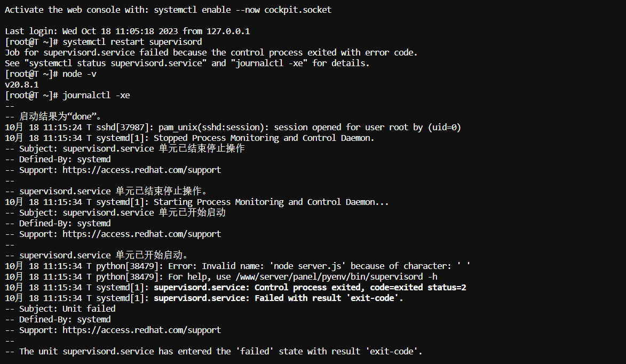626x364 pixels.
Task: Click the second access.redhat.com support link
Action: click(142, 234)
